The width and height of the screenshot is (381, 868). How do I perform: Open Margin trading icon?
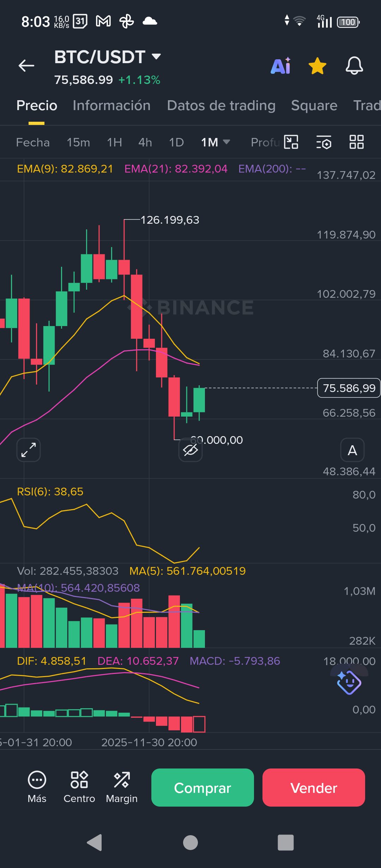(122, 787)
